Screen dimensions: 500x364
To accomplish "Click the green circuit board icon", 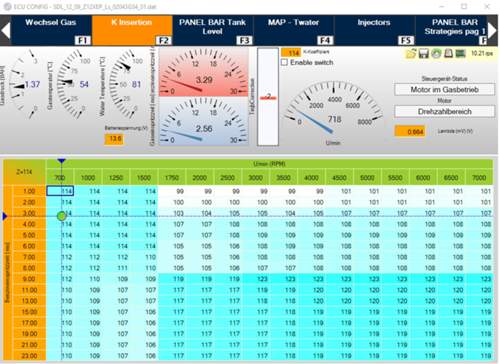I will click(460, 53).
